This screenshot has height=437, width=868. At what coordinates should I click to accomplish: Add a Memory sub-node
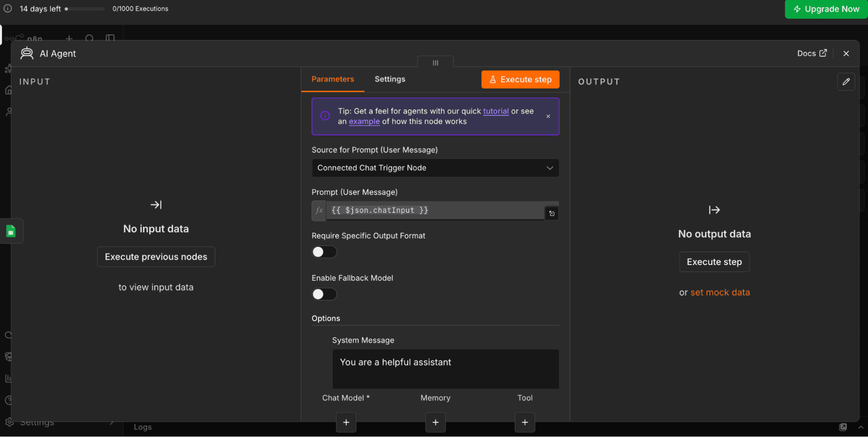click(436, 422)
